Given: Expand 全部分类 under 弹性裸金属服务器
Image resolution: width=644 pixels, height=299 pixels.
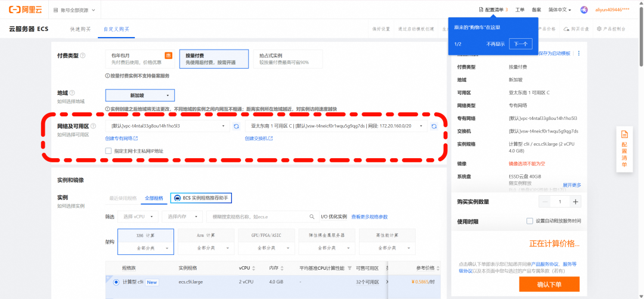Looking at the screenshot, I should [327, 248].
